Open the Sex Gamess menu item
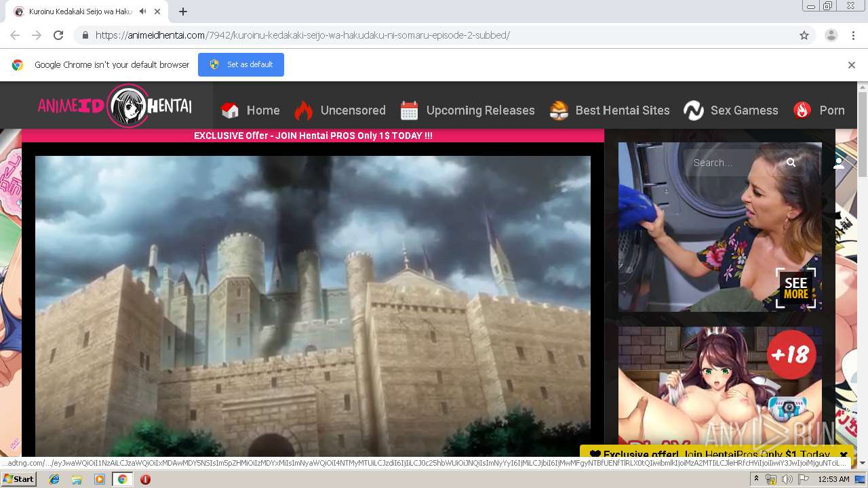Screen dimensions: 868x488 (744, 110)
